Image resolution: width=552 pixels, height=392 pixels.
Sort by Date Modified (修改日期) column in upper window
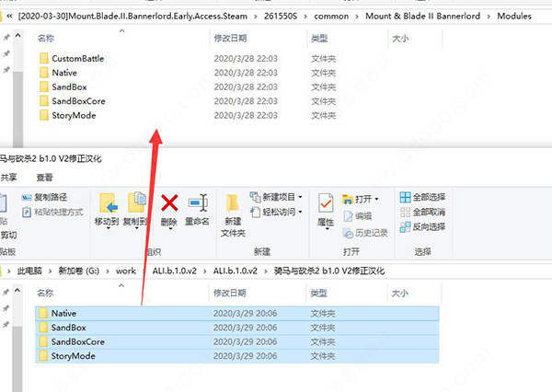pos(230,40)
